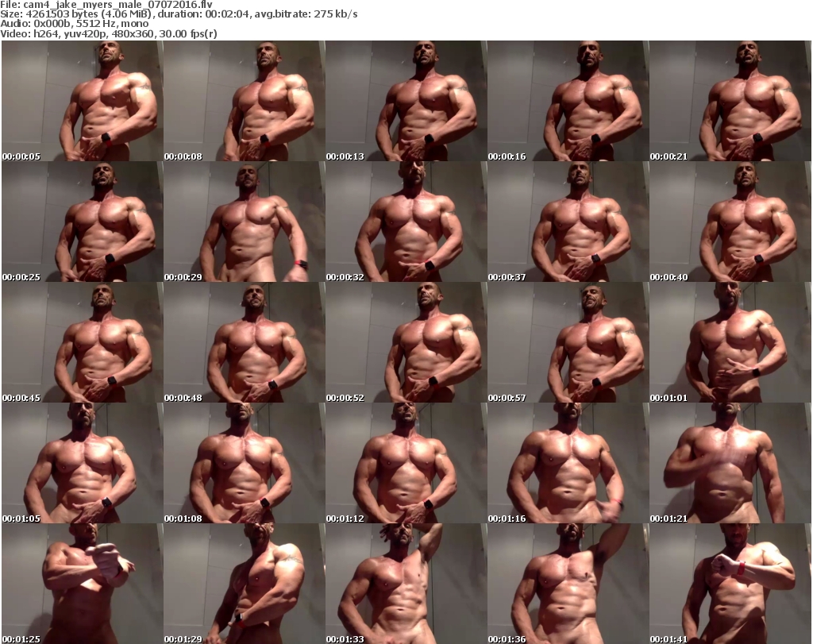Choose the frame labeled 00:00:16
The image size is (813, 644).
point(568,101)
